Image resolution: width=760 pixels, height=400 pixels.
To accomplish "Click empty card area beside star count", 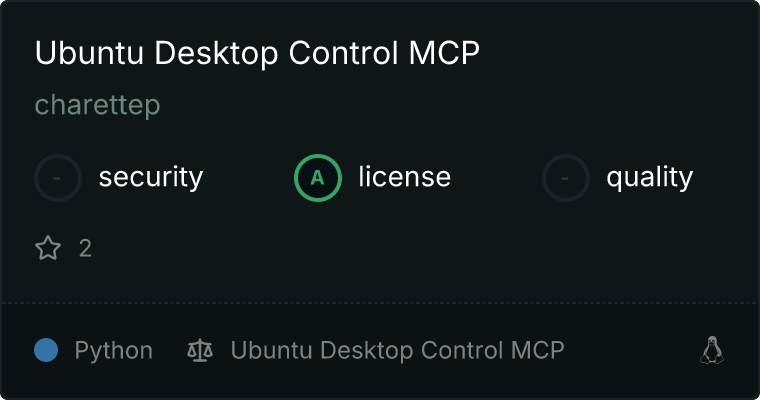I will pyautogui.click(x=388, y=249).
